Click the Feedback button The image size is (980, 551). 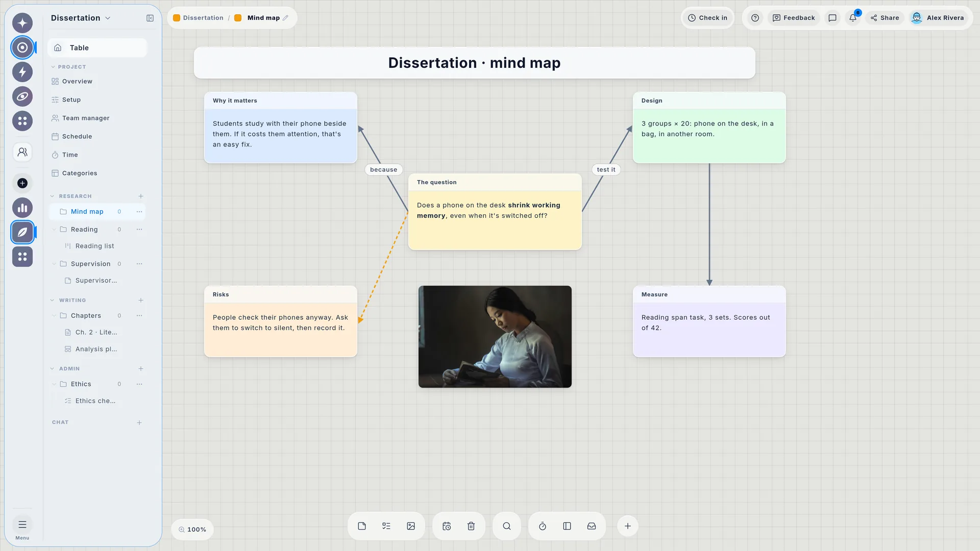(794, 18)
